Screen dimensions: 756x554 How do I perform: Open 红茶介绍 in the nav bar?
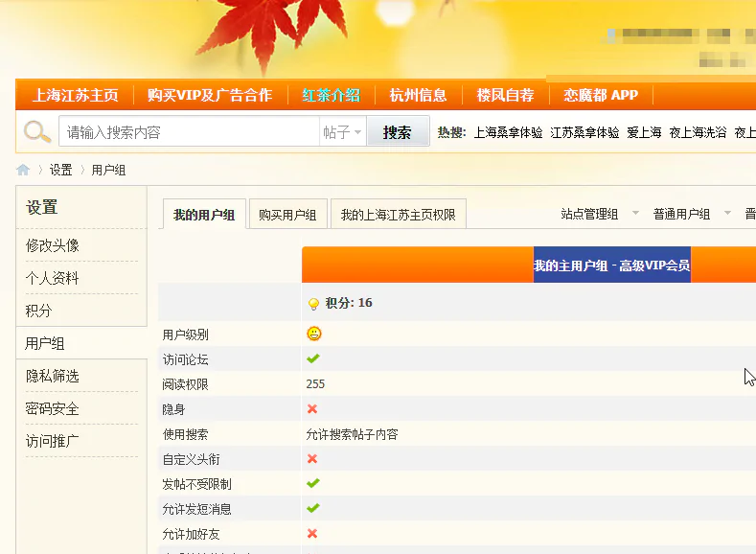pos(332,95)
